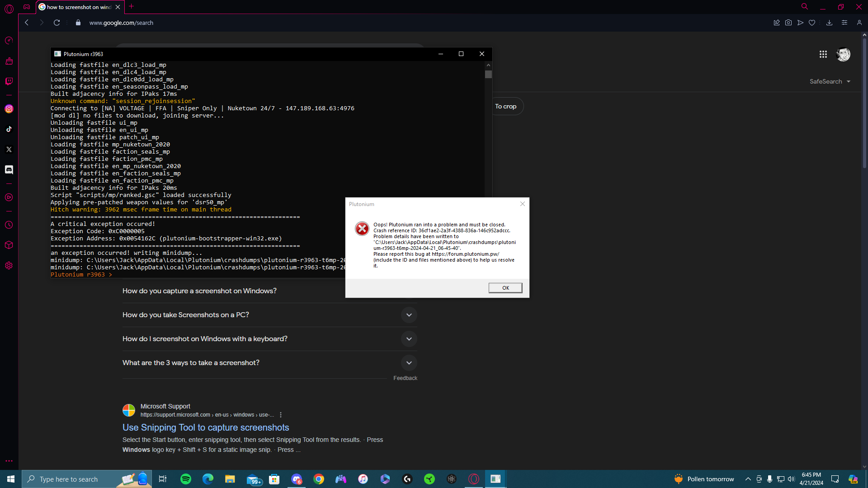
Task: Go back to the previous page
Action: (x=27, y=23)
